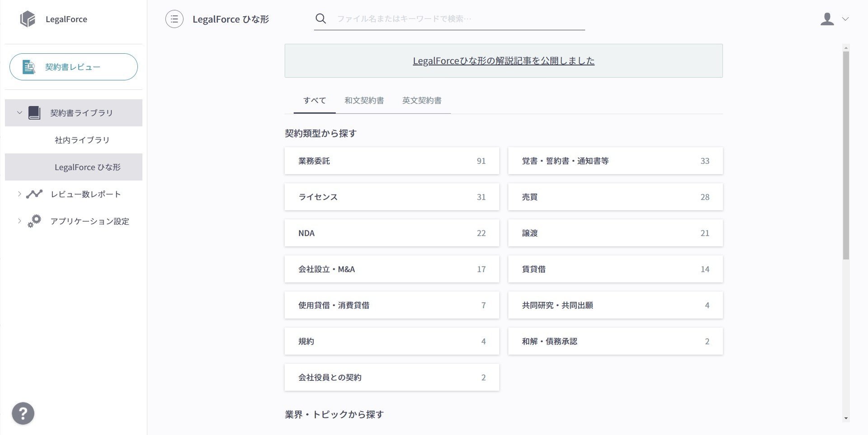The image size is (868, 435).
Task: Expand the レビュー数レポート chevron
Action: coord(19,194)
